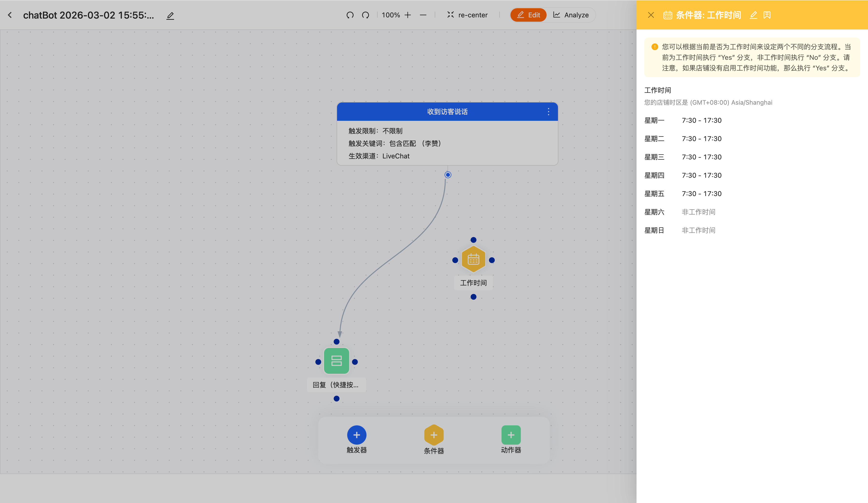Add a new 条件器 condition

434,435
